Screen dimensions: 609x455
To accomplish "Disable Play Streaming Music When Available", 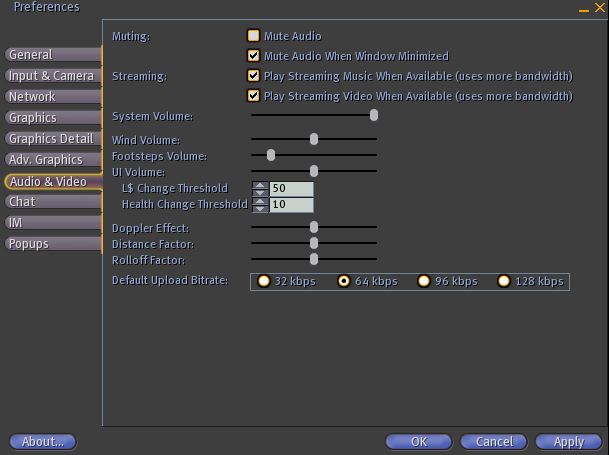I will 253,76.
